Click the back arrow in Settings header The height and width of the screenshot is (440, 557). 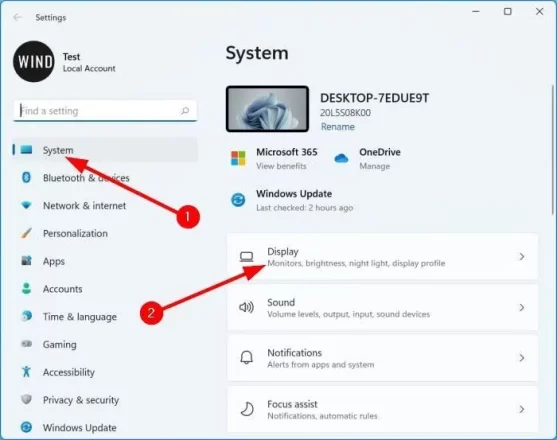tap(17, 17)
